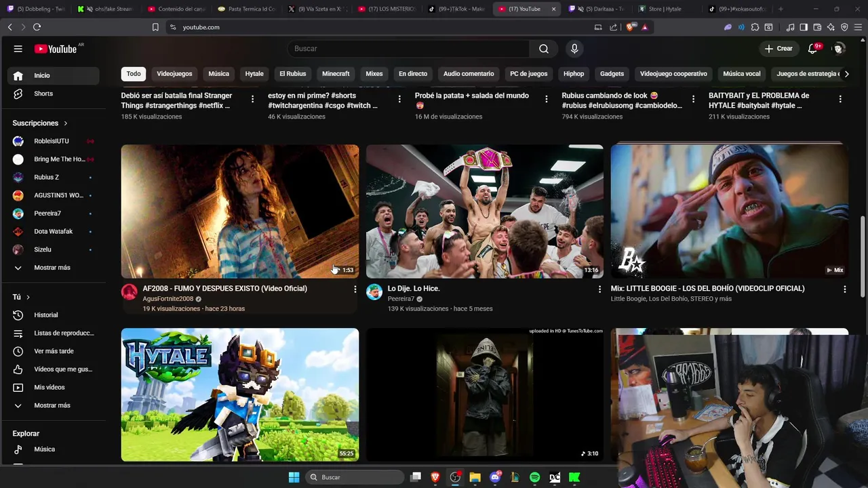Activate voice search microphone
The image size is (868, 488).
574,49
